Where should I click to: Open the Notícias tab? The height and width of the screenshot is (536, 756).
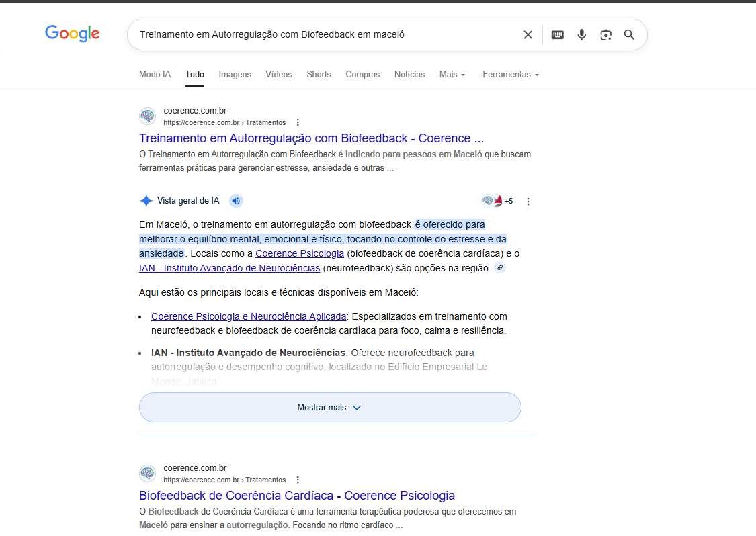409,75
